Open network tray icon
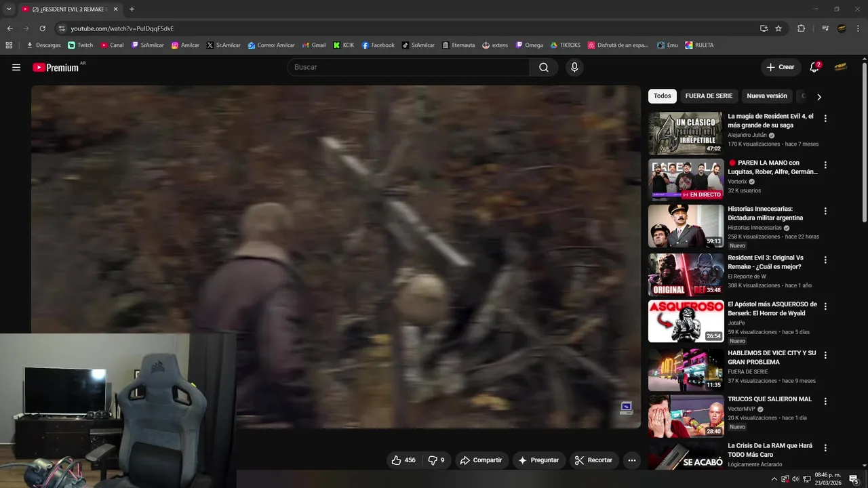The width and height of the screenshot is (868, 488). (x=807, y=479)
